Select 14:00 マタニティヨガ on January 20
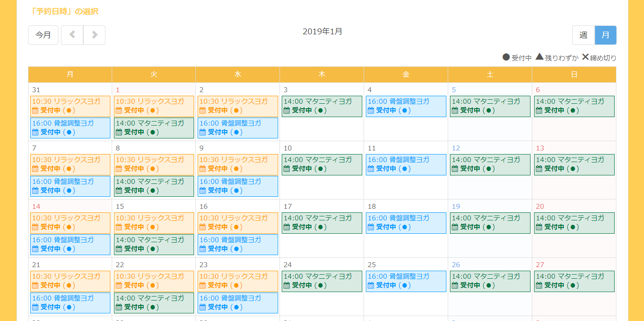 574,223
